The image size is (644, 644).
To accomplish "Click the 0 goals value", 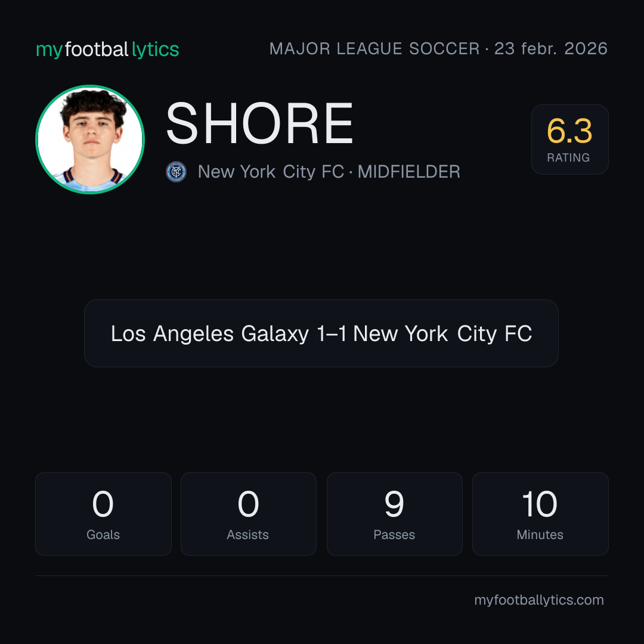I will coord(103,504).
